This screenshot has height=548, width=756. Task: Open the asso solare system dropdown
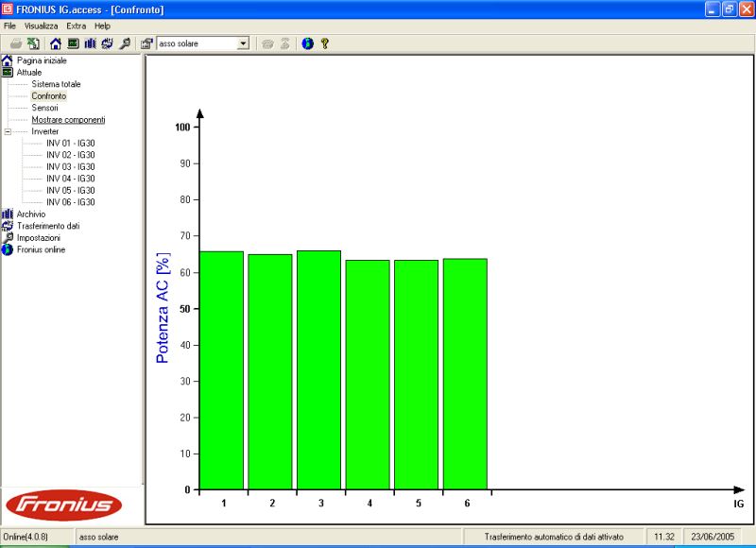(x=243, y=43)
